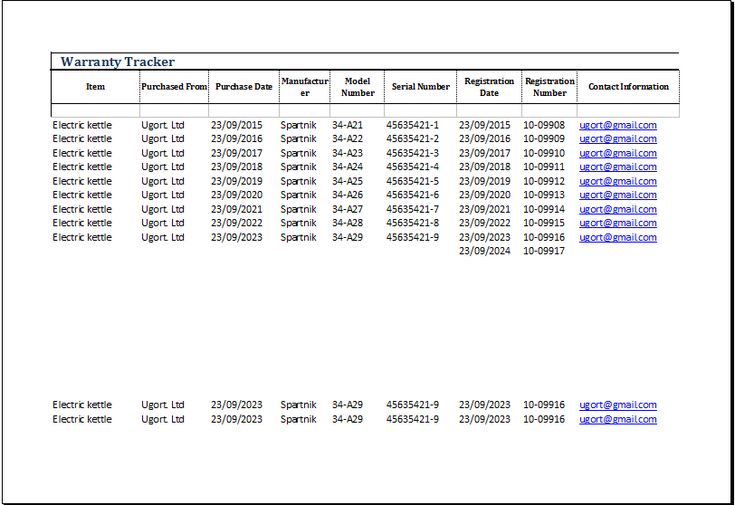Open the email link in the 34-A25 row

[618, 181]
